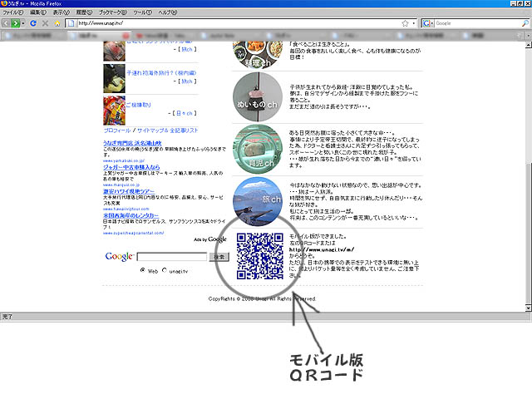
Task: Select the unagi.tv radio button
Action: 165,270
